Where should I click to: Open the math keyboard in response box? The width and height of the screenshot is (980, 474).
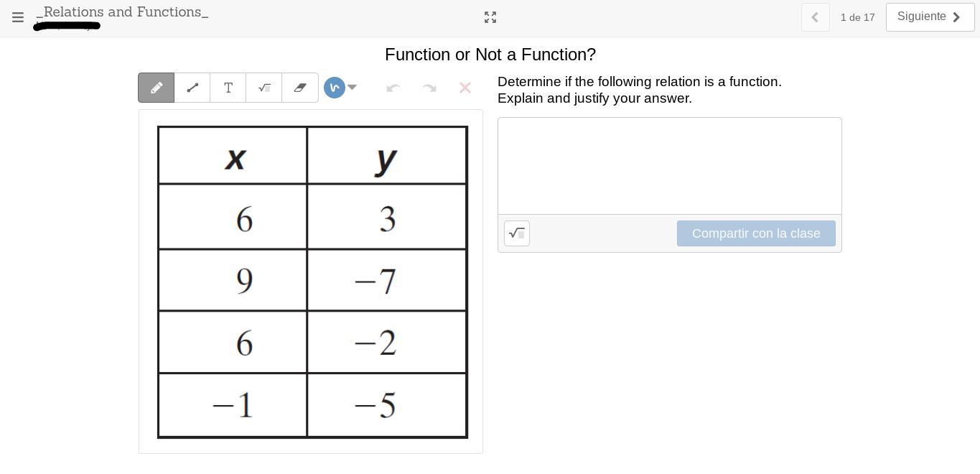click(517, 233)
